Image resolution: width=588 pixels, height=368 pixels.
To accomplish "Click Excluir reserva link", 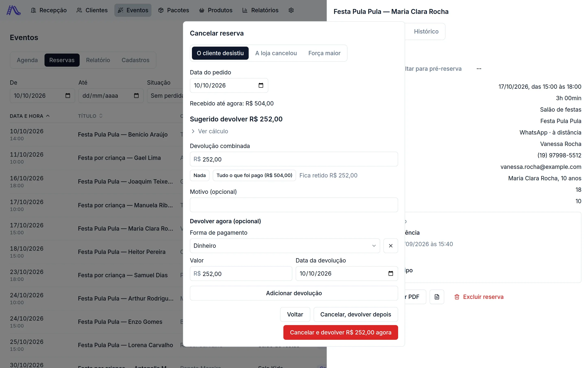I will pos(479,297).
